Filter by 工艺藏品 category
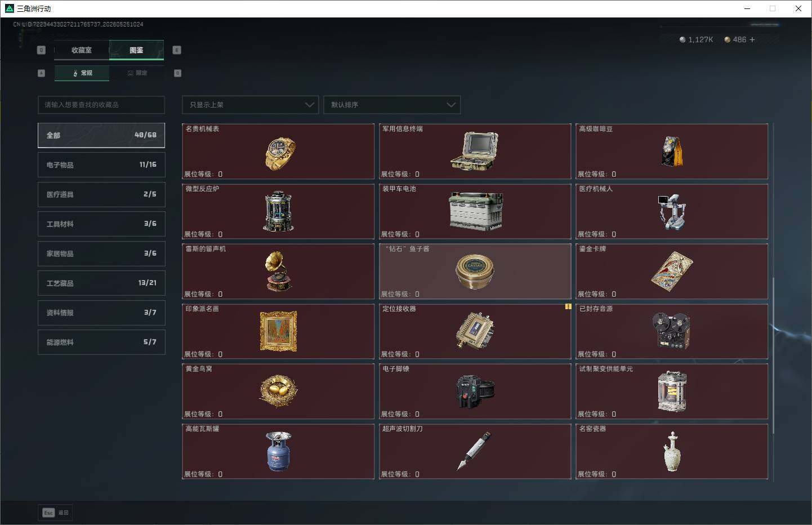The width and height of the screenshot is (812, 525). pos(101,283)
